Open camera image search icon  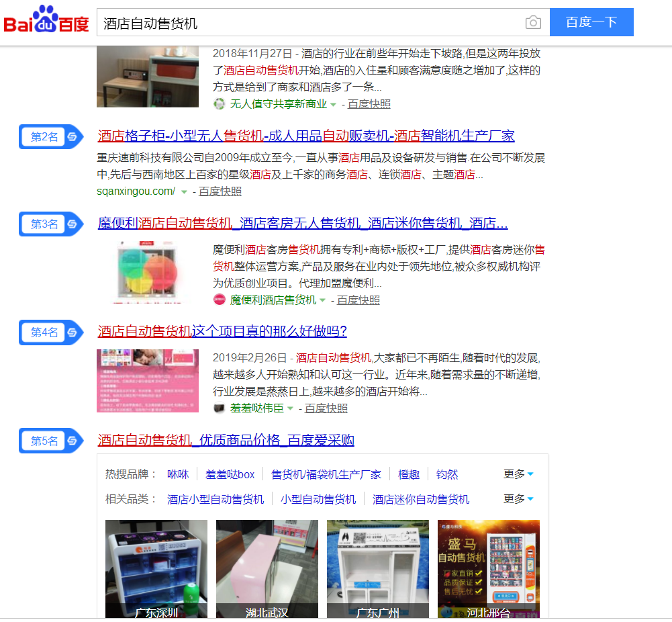point(533,22)
